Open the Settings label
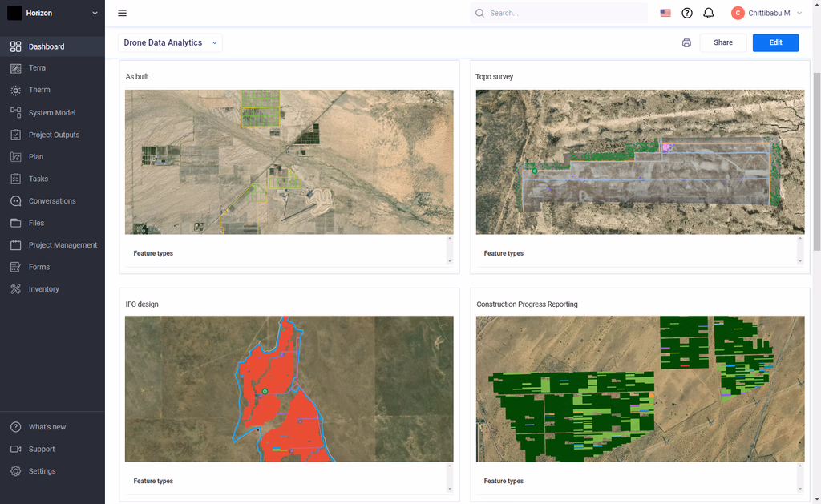821x504 pixels. pyautogui.click(x=42, y=471)
